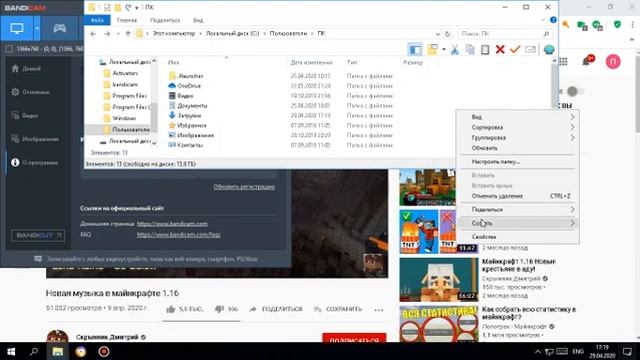Go up one folder level in Explorer
The width and height of the screenshot is (640, 360).
coord(128,34)
